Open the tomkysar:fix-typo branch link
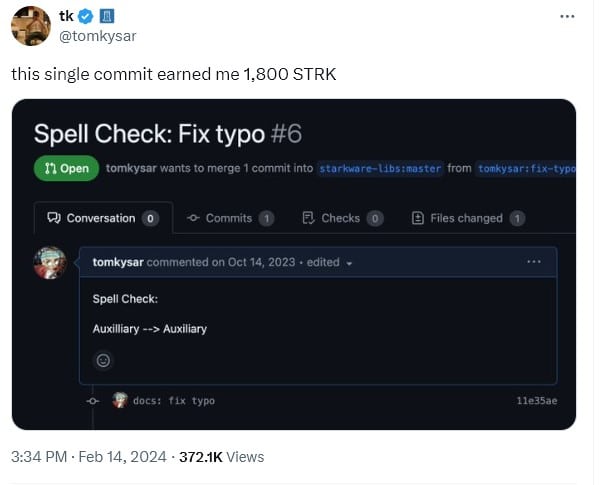Viewport: 604px width, 485px height. tap(526, 168)
